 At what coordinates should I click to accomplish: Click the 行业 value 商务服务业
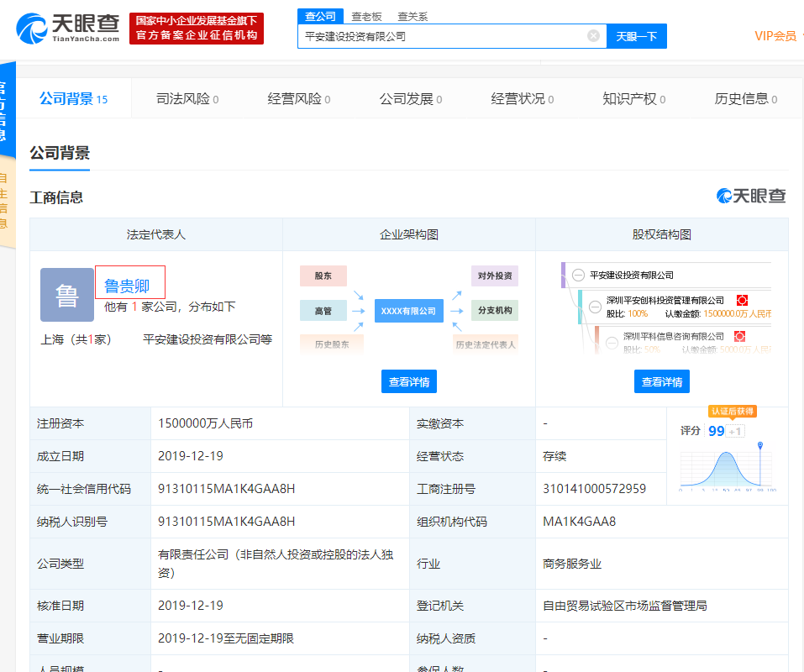click(572, 564)
